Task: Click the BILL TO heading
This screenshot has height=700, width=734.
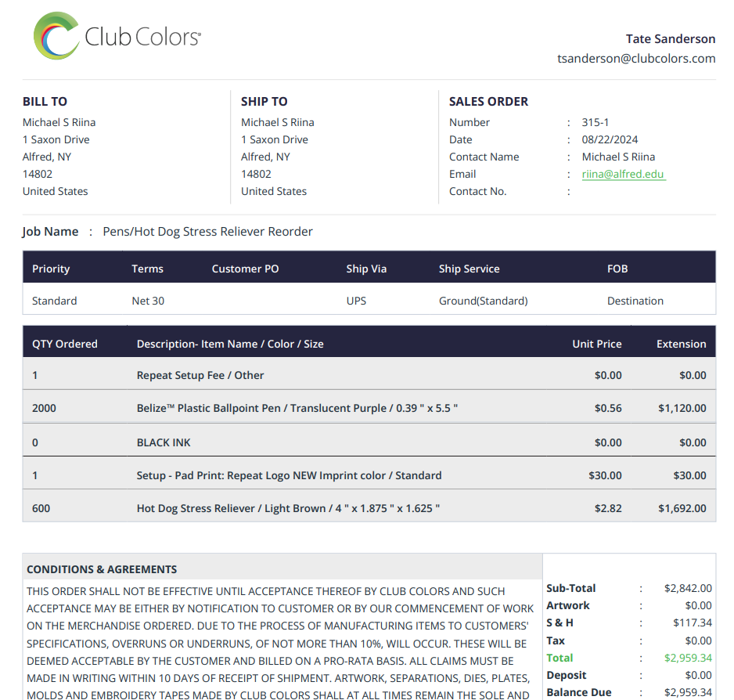Action: point(45,101)
